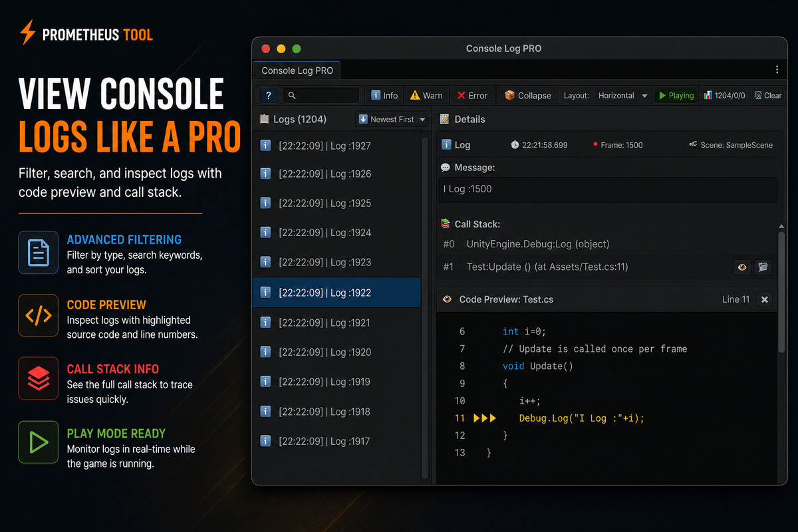Click the Message speech bubble icon

[445, 168]
